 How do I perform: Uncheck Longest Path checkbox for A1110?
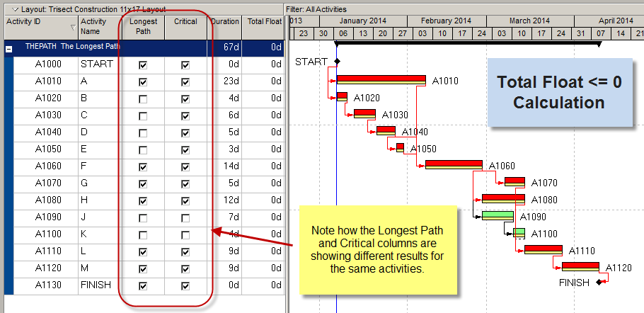tap(143, 251)
